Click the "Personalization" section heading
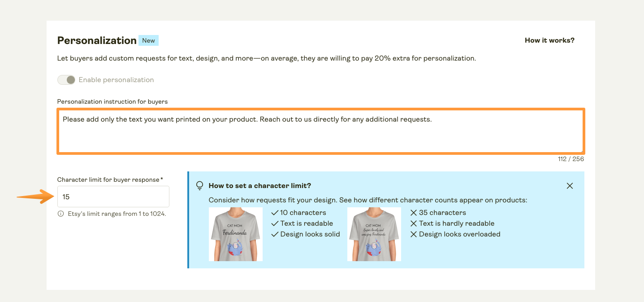Image resolution: width=644 pixels, height=302 pixels. tap(96, 40)
